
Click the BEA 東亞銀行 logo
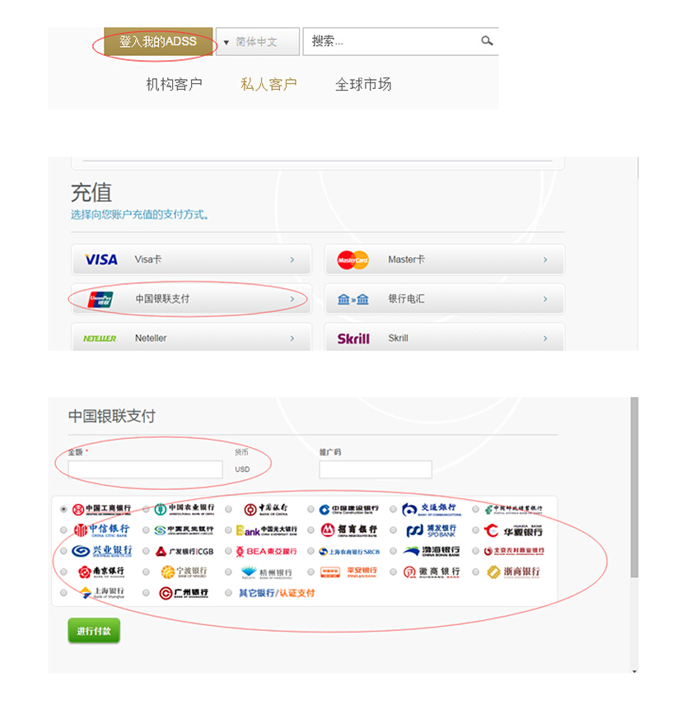click(266, 551)
